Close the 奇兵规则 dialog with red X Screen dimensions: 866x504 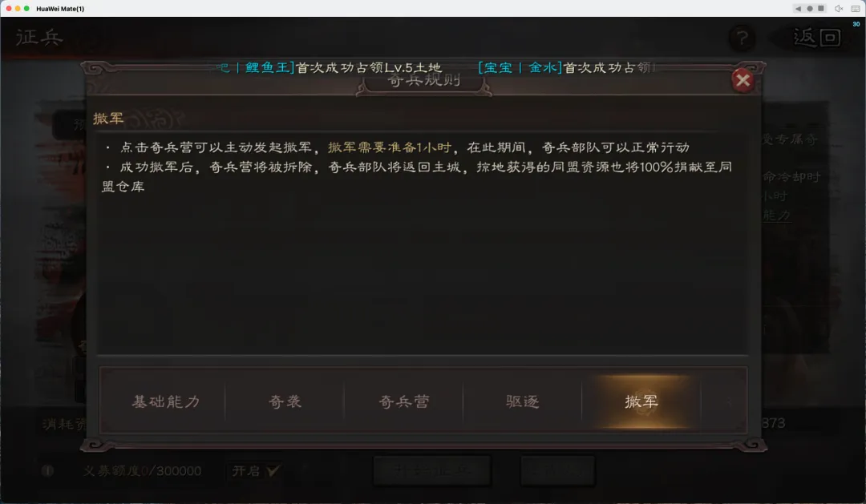pos(743,81)
